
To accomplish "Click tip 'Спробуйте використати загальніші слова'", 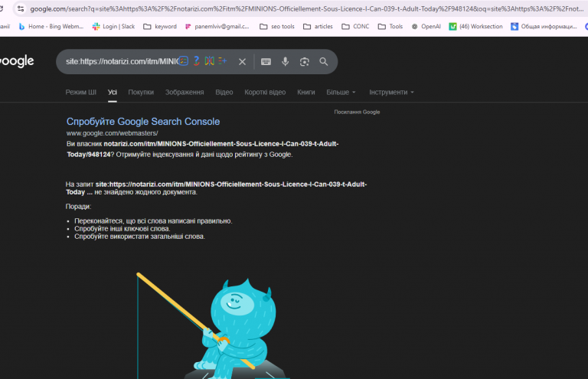I will [x=139, y=237].
